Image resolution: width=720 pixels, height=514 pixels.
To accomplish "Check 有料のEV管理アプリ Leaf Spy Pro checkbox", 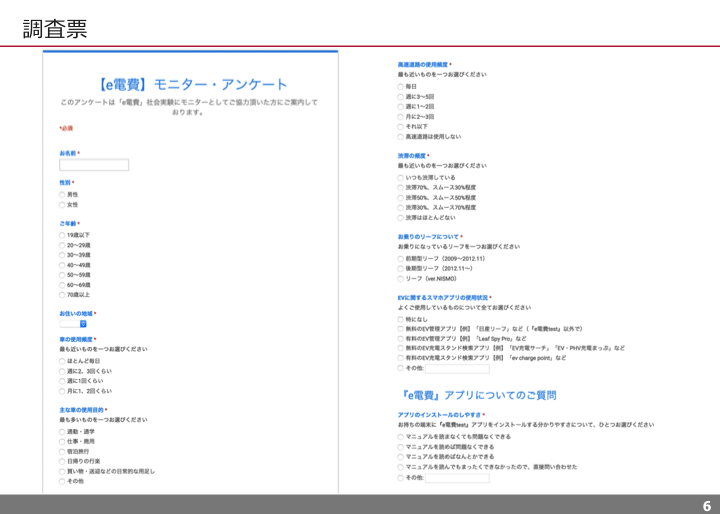I will point(400,339).
